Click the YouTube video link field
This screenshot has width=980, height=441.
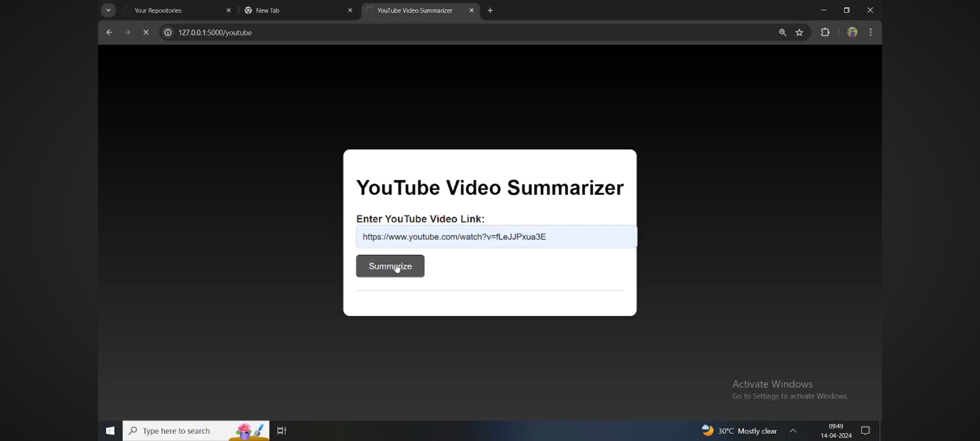496,237
